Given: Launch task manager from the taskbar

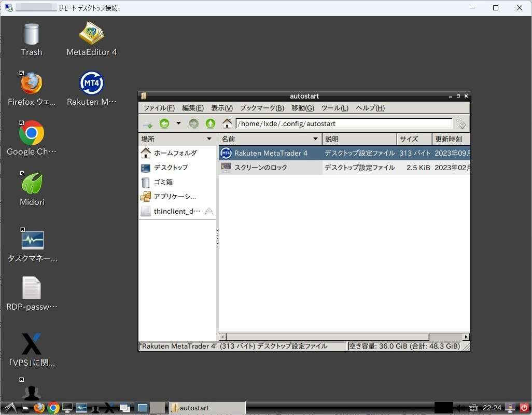Looking at the screenshot, I should (81, 408).
